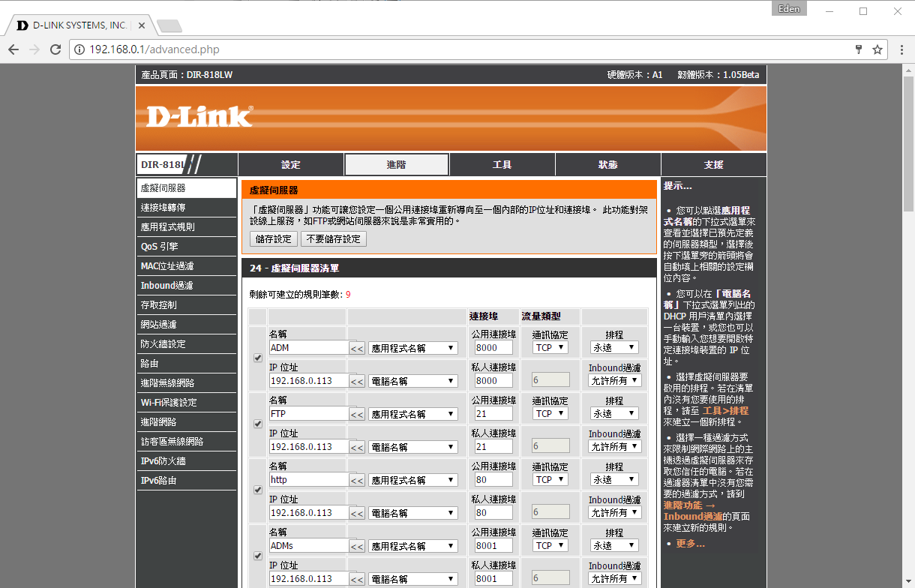Open 永遠 schedule dropdown for http rule
Screen dimensions: 915x588
614,480
